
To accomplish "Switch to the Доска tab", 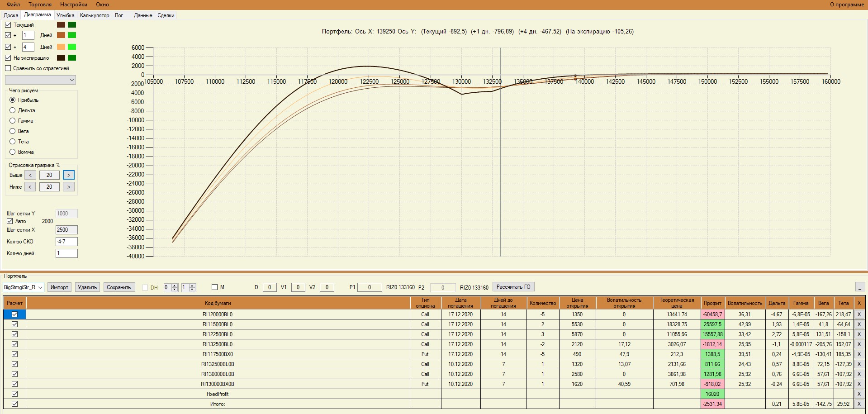I will click(11, 15).
